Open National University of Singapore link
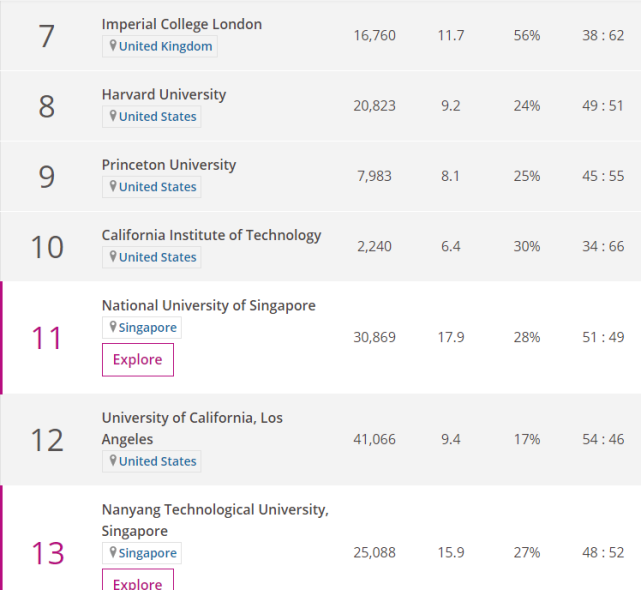Image resolution: width=641 pixels, height=590 pixels. coord(208,305)
